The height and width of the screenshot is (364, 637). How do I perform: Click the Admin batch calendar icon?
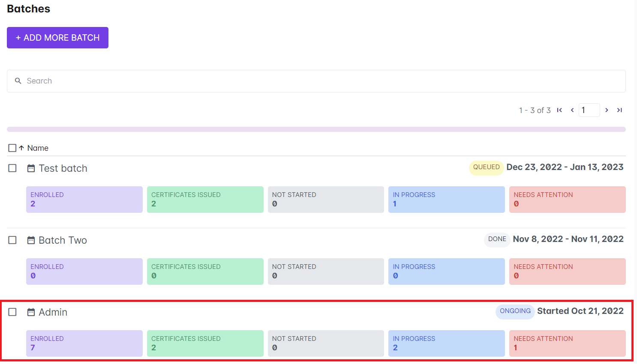pos(31,312)
